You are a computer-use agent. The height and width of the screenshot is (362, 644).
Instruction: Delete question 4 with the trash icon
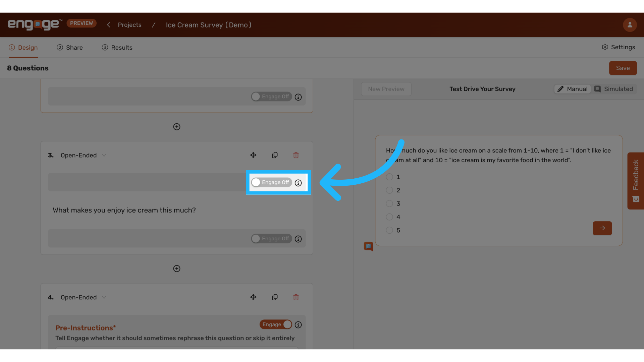(x=296, y=297)
